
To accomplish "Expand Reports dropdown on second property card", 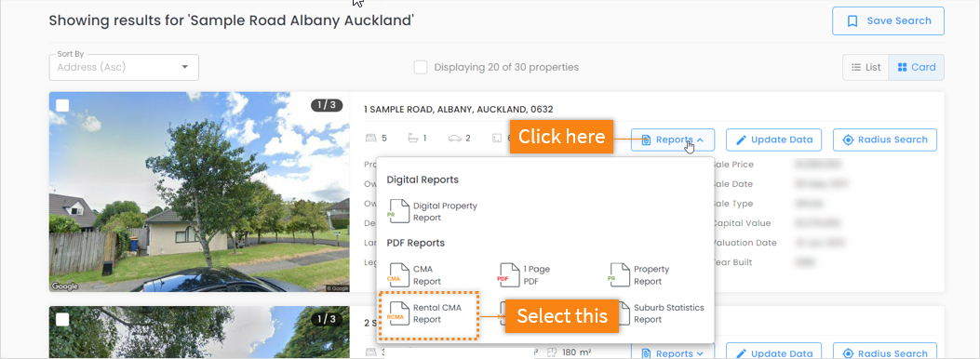I will click(673, 352).
